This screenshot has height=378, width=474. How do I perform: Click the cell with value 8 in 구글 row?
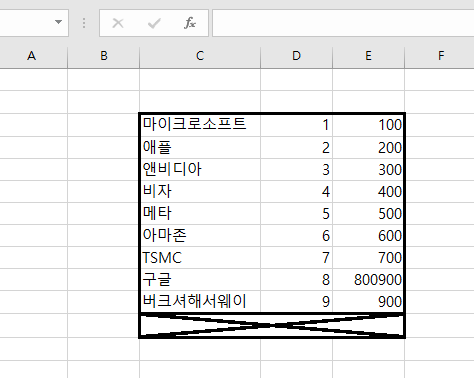coord(296,279)
